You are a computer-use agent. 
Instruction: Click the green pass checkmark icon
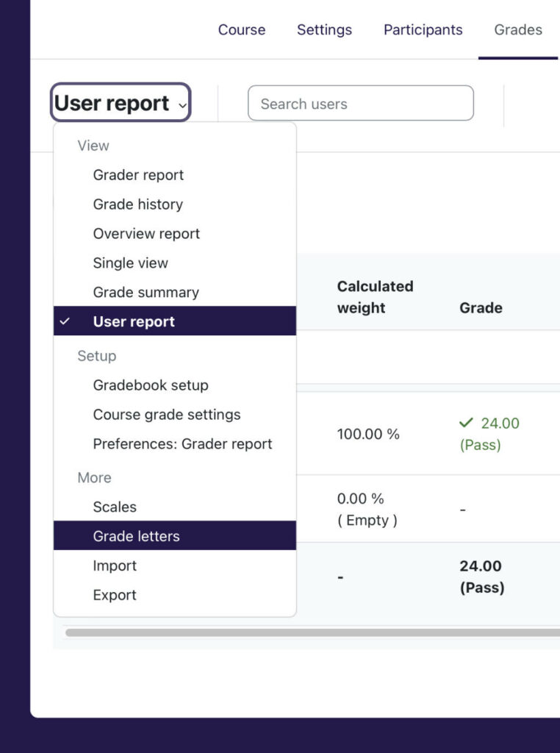click(464, 424)
